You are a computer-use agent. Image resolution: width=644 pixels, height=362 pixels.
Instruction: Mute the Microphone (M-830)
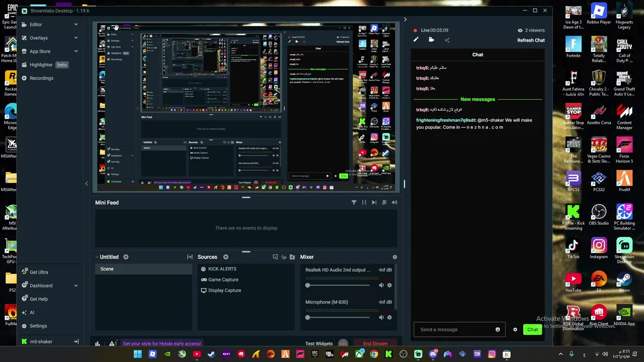(381, 317)
